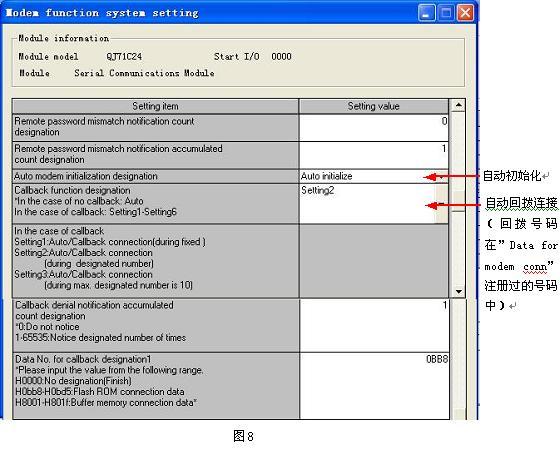The height and width of the screenshot is (450, 560).
Task: Click the vertical scrollbar thumb
Action: 458,201
